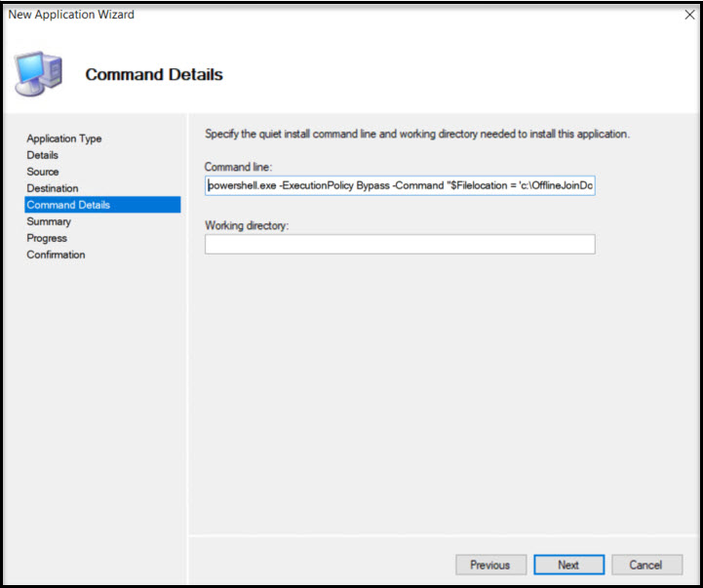
Task: Jump to the Destination step
Action: 53,188
